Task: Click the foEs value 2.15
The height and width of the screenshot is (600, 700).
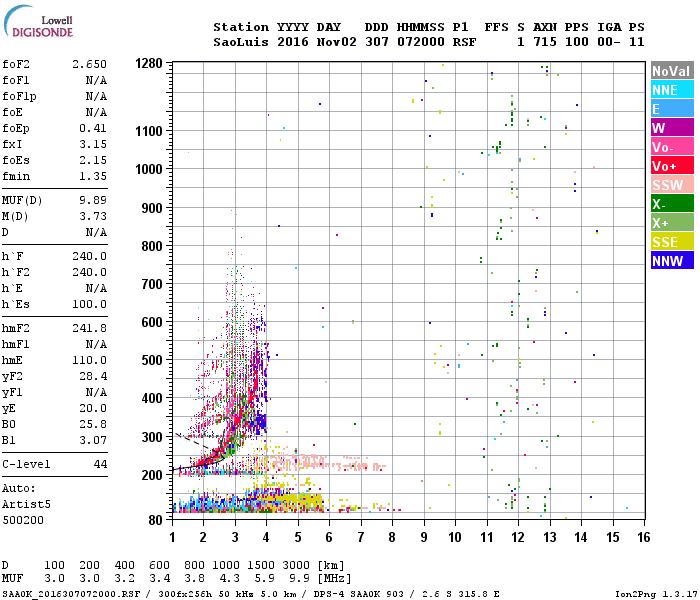Action: (x=93, y=160)
